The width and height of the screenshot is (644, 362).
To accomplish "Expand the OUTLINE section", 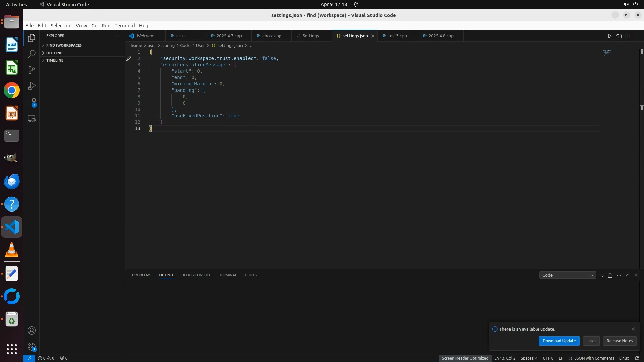I will [54, 53].
